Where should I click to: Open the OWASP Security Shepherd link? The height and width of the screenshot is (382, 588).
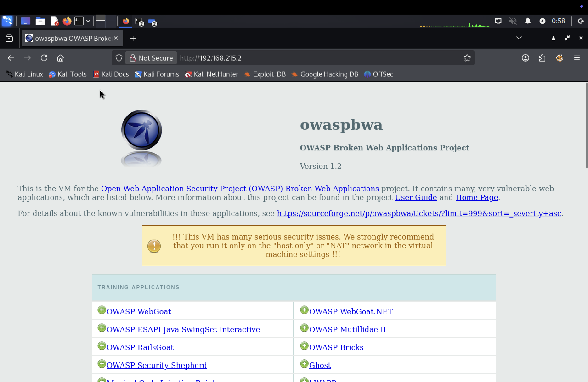click(157, 365)
